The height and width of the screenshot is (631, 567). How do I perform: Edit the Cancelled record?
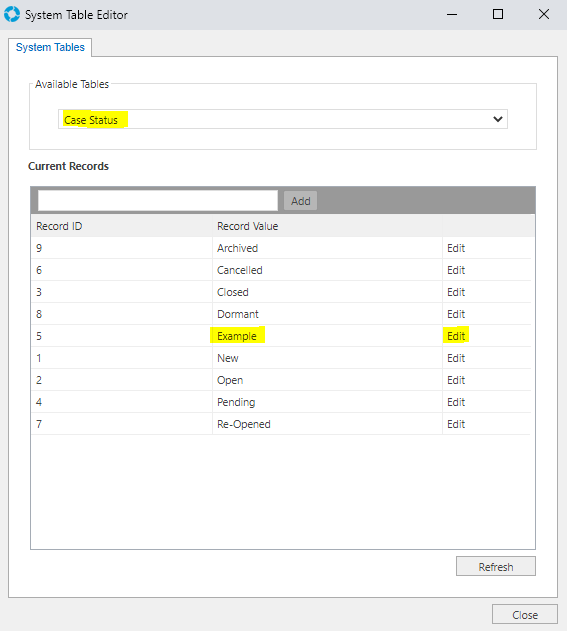(x=456, y=270)
